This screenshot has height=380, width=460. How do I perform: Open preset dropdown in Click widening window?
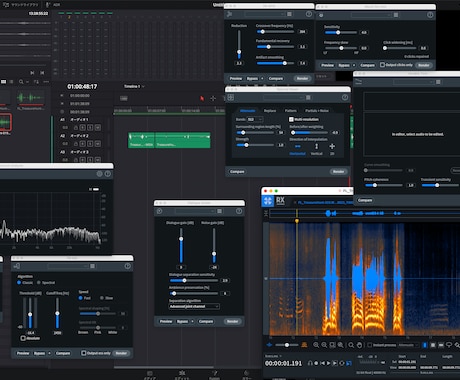pyautogui.click(x=371, y=15)
